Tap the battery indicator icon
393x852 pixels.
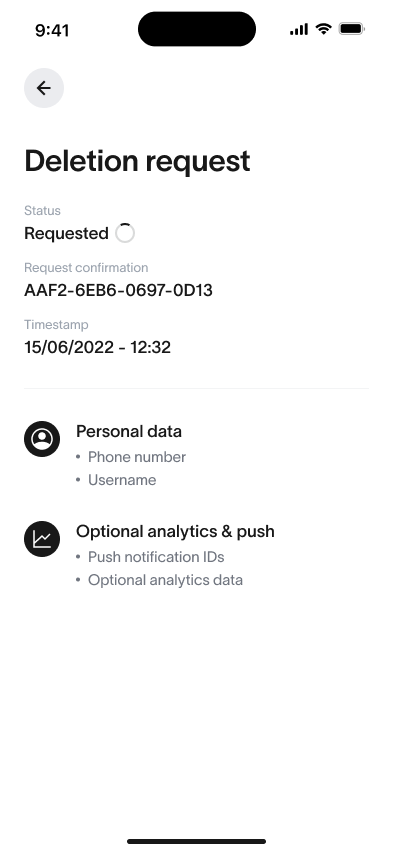tap(352, 29)
